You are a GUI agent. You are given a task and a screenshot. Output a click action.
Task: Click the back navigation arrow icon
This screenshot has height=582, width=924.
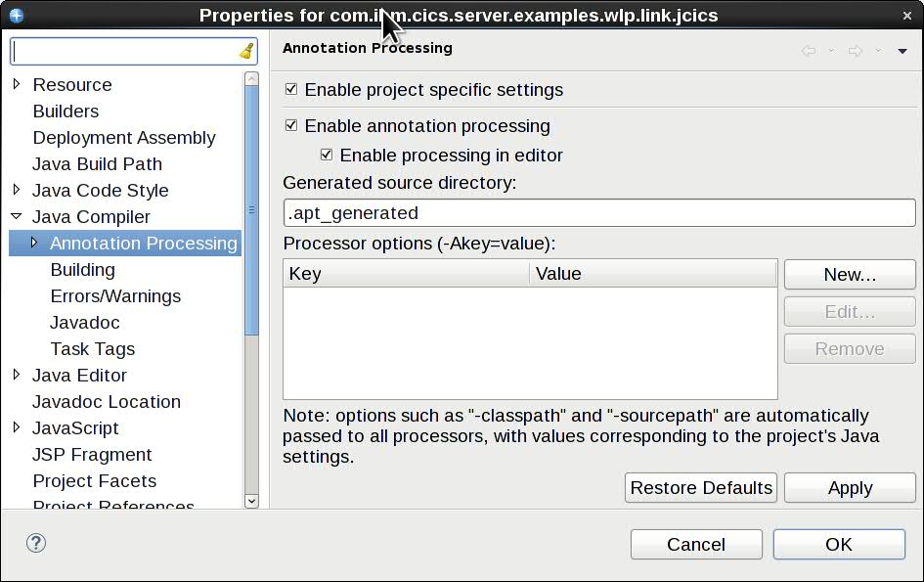click(809, 50)
